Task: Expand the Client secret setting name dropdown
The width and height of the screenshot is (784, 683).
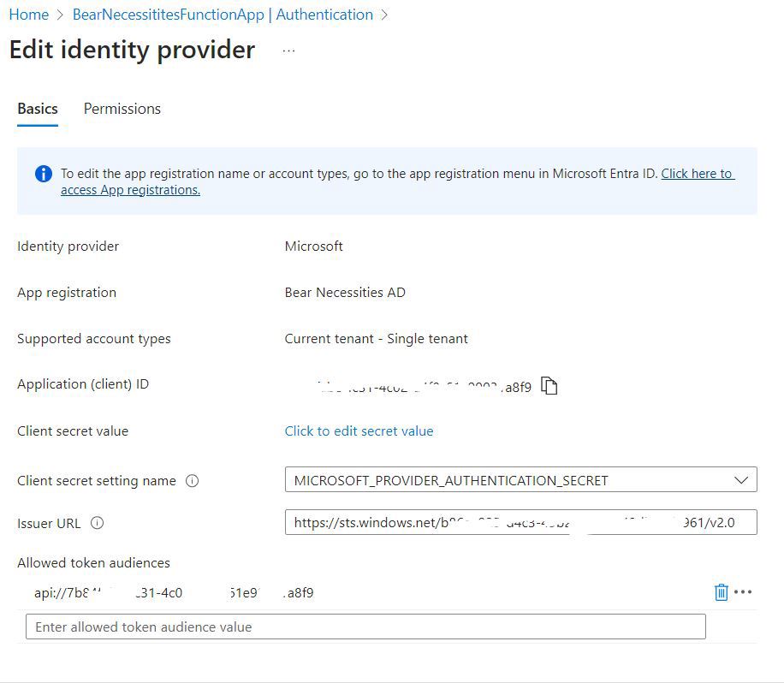Action: [740, 480]
